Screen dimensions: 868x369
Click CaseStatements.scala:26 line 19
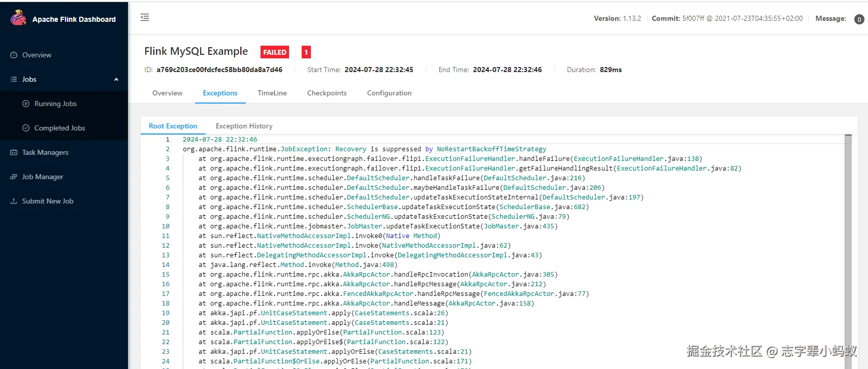(399, 313)
